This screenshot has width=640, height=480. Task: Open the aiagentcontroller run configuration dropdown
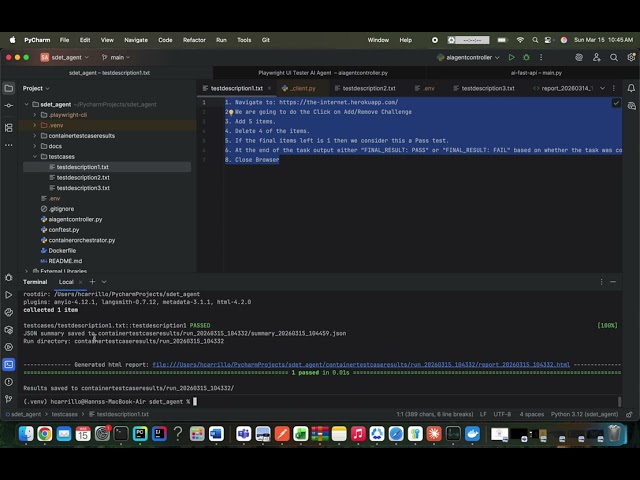pos(468,58)
